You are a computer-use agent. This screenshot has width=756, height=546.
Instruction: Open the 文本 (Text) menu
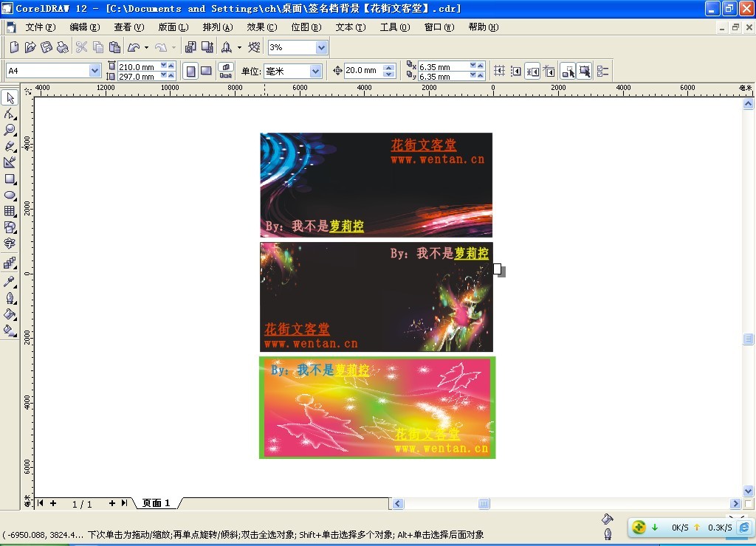[x=350, y=27]
